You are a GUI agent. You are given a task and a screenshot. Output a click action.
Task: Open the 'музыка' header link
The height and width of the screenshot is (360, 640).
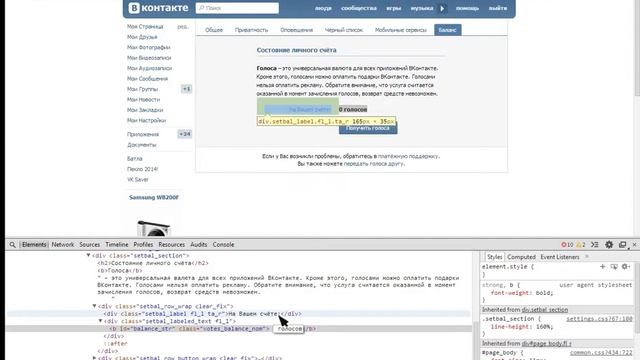(422, 8)
